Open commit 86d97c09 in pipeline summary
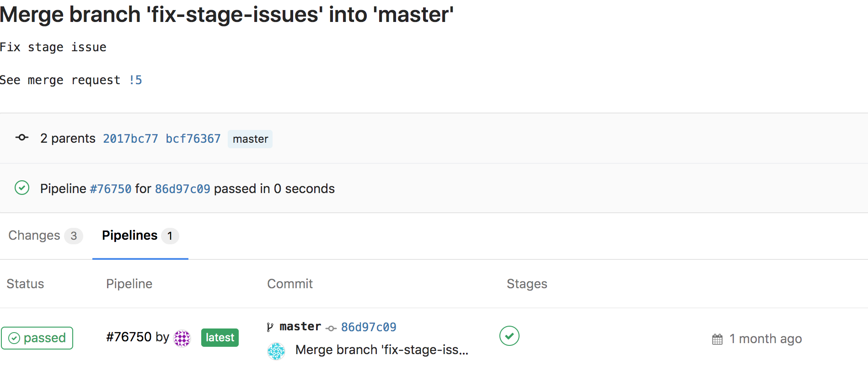This screenshot has height=366, width=868. (182, 188)
